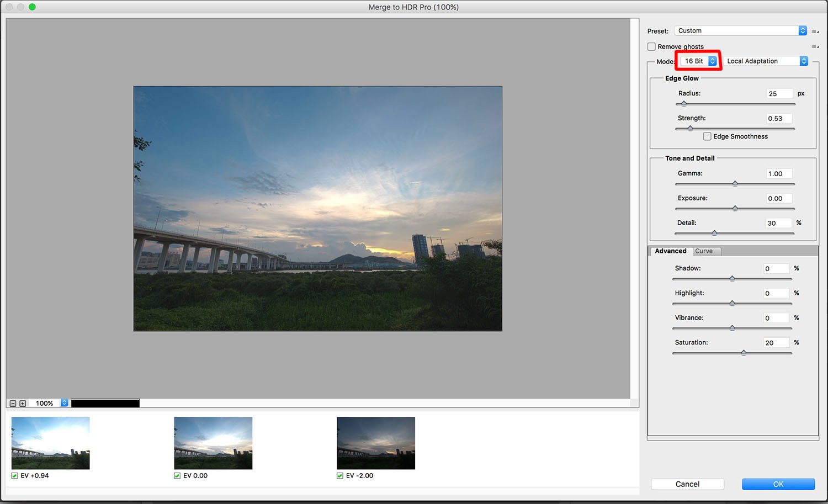Confirm the HDR merge with OK

[778, 484]
